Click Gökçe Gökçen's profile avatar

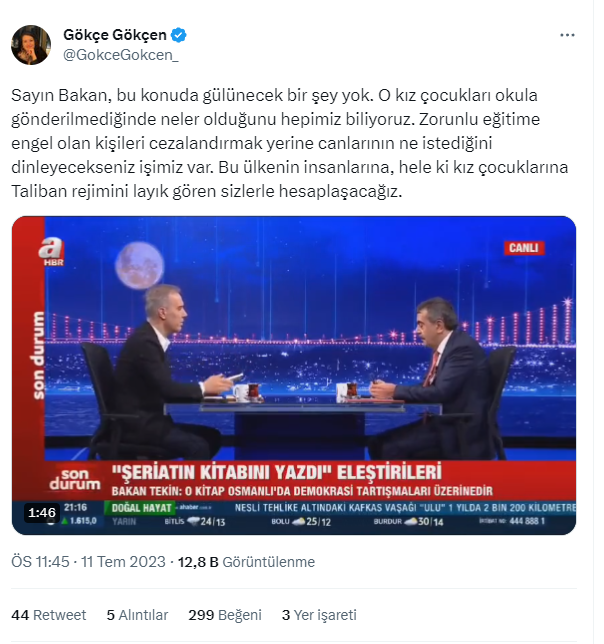(31, 45)
